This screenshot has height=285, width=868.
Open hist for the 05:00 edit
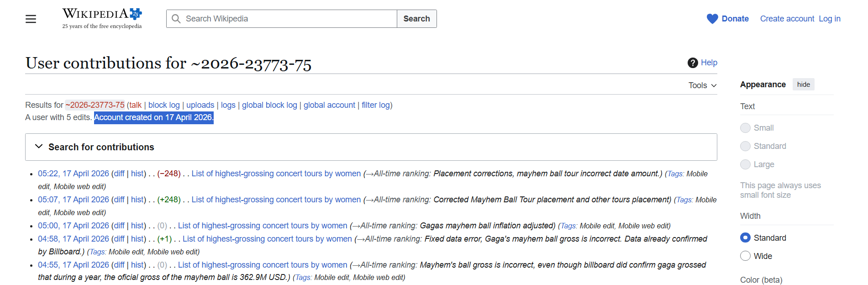click(137, 226)
